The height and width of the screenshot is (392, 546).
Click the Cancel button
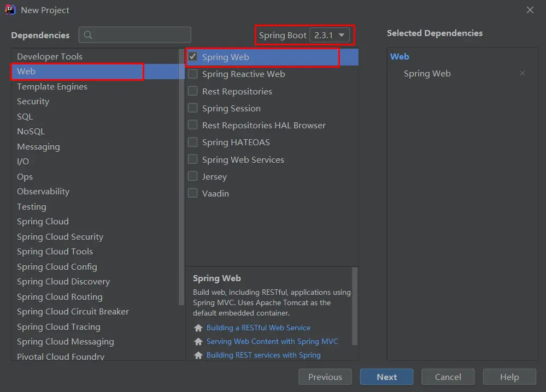pos(448,377)
